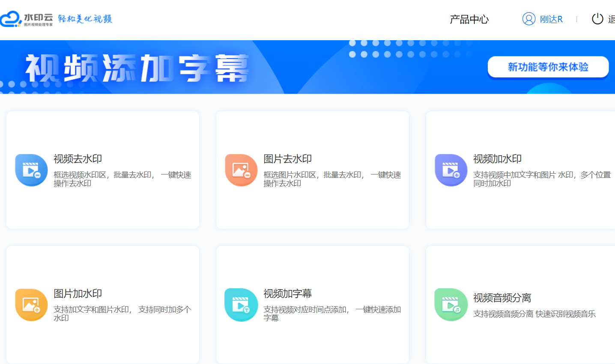This screenshot has width=615, height=364.
Task: Select the 图片去水印 title text
Action: coord(287,159)
